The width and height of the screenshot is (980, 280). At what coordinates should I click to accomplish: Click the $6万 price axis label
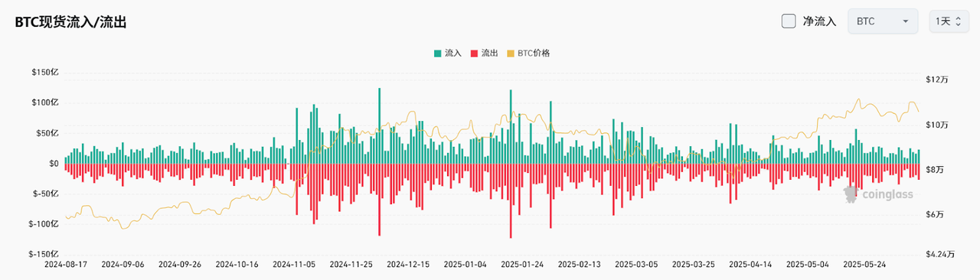click(x=936, y=215)
